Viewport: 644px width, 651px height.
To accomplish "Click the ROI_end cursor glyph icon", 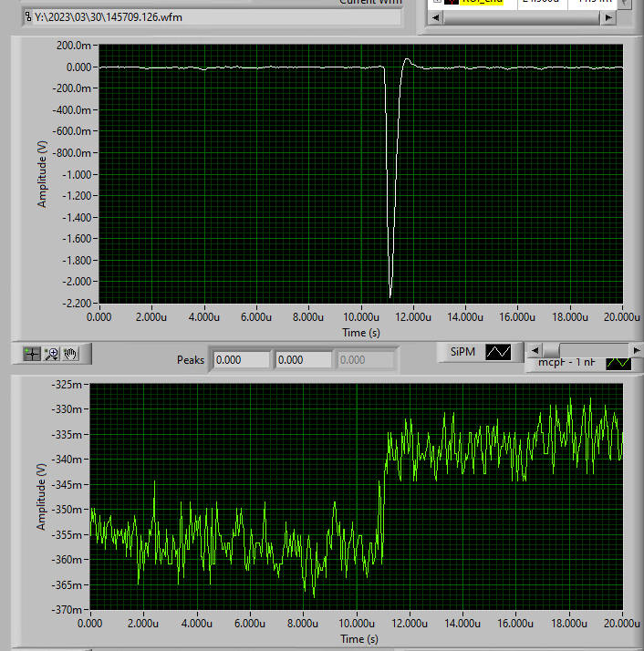I will tap(452, 2).
